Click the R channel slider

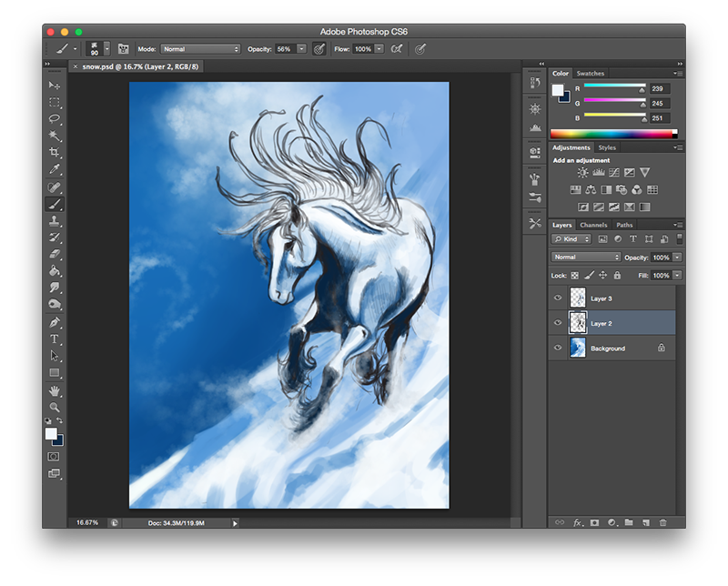click(x=614, y=87)
